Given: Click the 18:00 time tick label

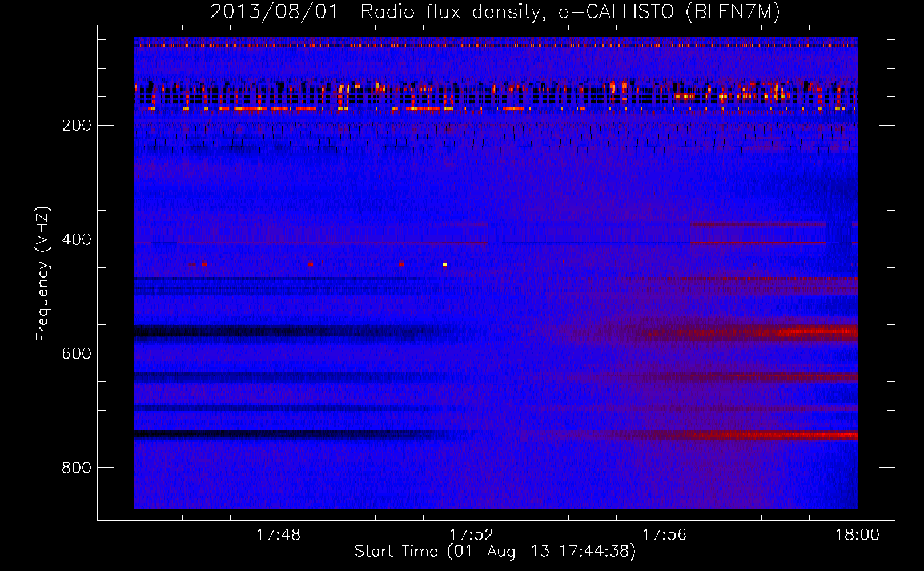Looking at the screenshot, I should coord(857,535).
